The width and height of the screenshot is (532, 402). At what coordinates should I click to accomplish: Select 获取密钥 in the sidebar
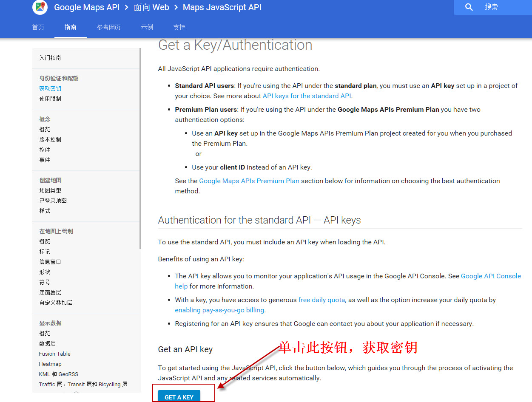(x=50, y=88)
